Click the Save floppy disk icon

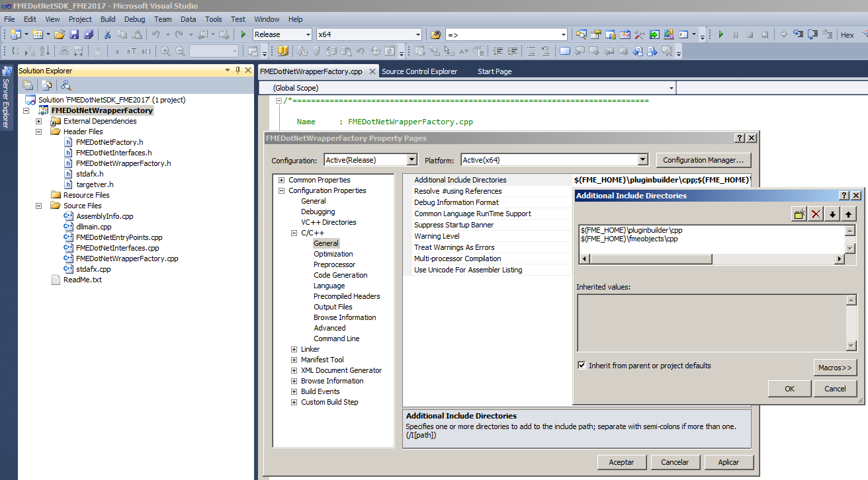[x=74, y=34]
